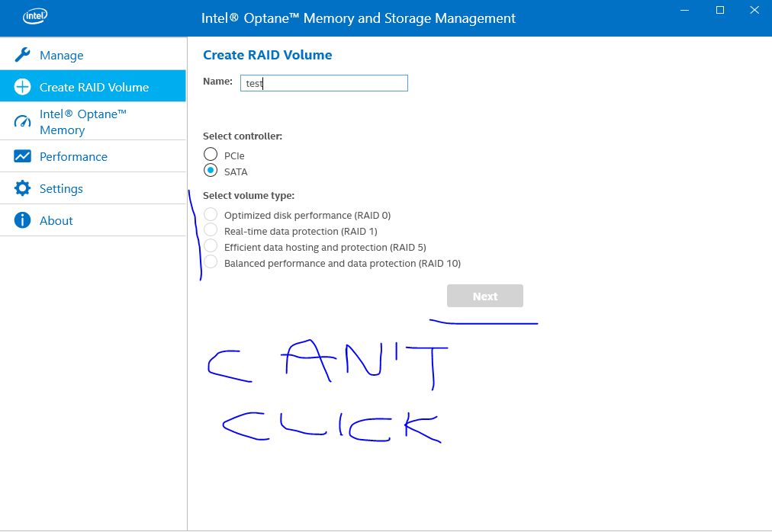
Task: Click the volume Name input field
Action: [324, 83]
